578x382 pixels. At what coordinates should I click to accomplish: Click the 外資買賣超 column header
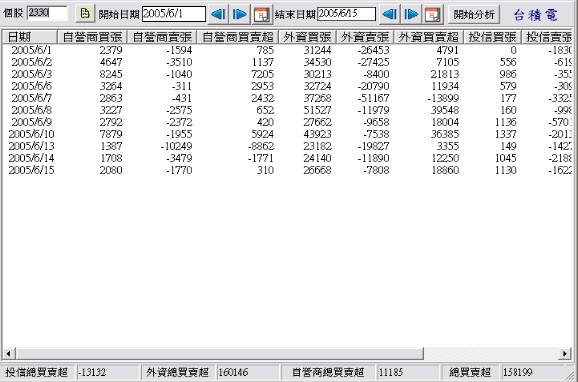pyautogui.click(x=429, y=37)
